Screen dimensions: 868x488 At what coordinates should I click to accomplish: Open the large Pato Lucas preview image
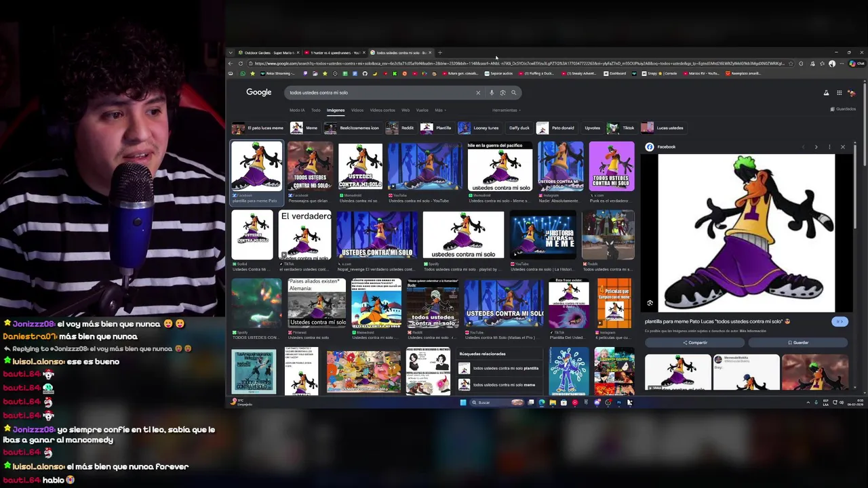(746, 233)
